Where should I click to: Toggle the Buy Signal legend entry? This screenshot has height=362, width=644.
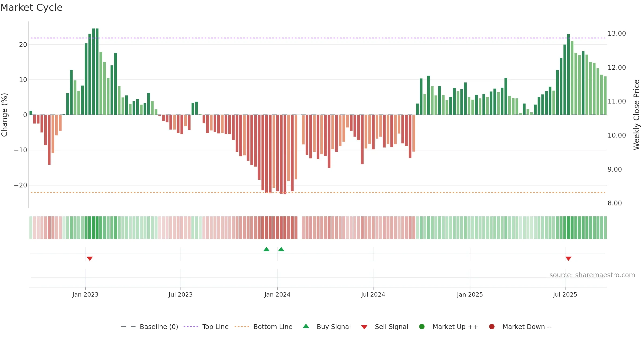327,327
